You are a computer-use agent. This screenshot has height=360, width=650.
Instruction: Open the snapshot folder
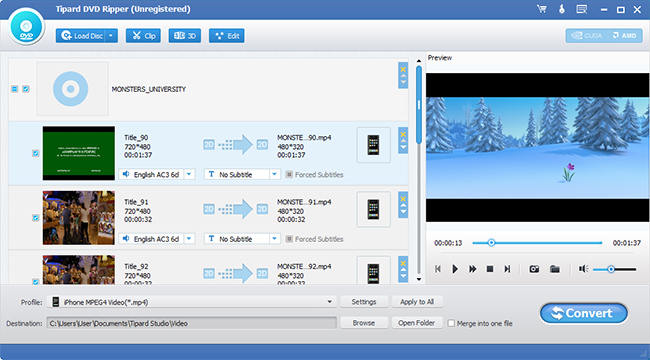tap(555, 269)
